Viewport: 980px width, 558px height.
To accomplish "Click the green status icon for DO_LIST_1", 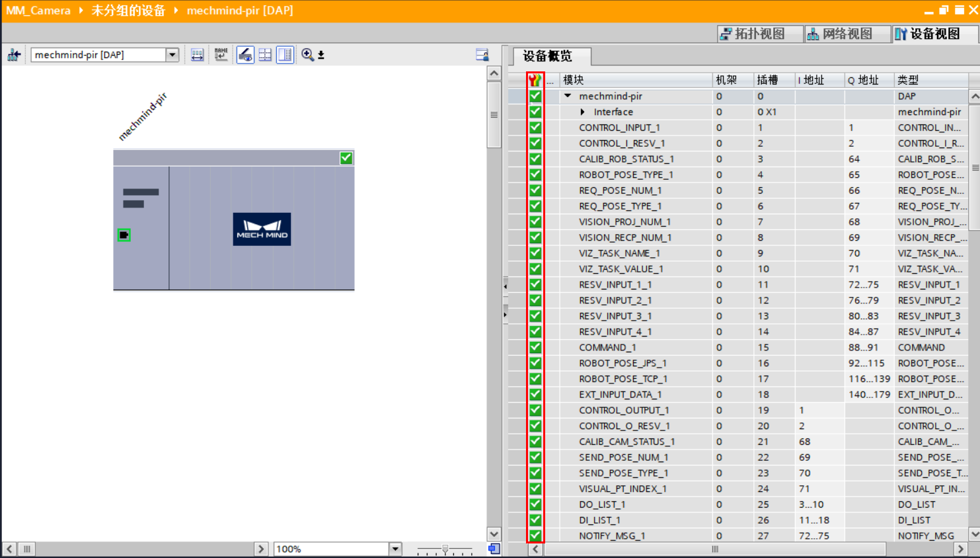I will pyautogui.click(x=535, y=504).
